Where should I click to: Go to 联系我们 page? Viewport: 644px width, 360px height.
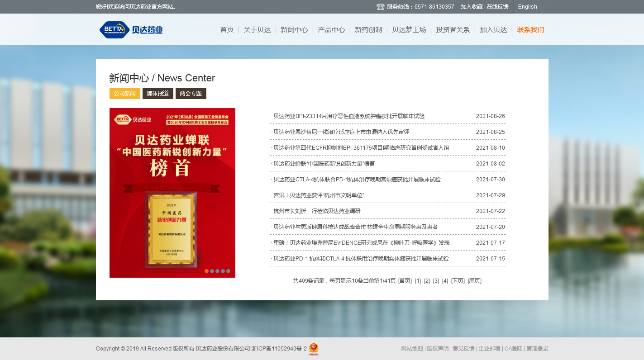coord(530,30)
